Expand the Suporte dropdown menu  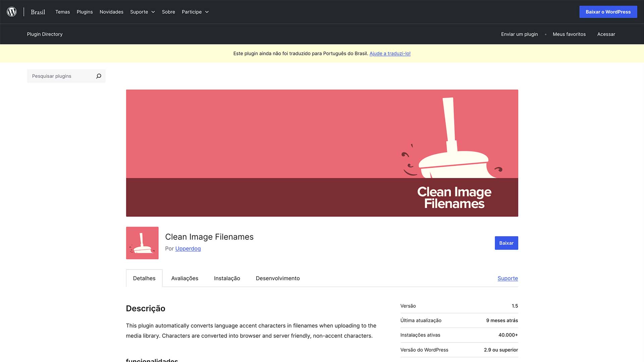click(143, 12)
